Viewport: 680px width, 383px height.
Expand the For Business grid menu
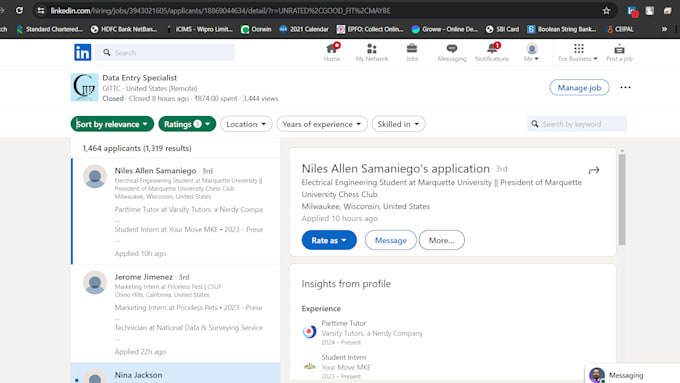[x=578, y=52]
